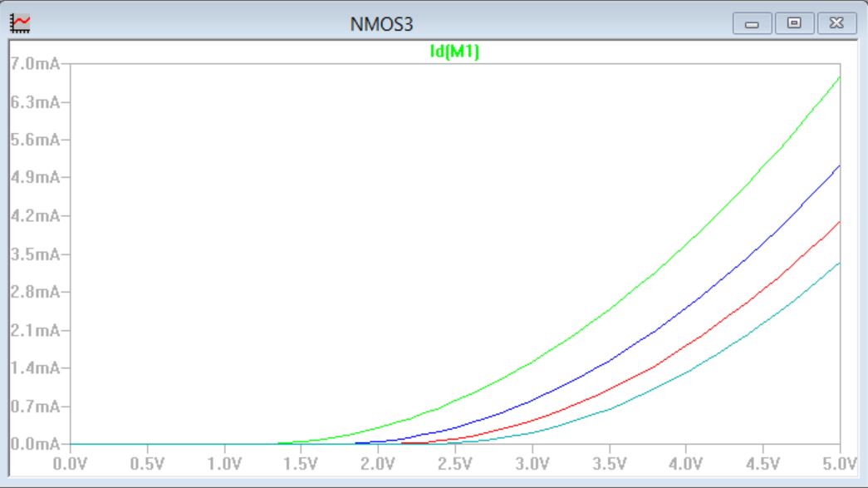The width and height of the screenshot is (868, 488).
Task: Click the end of the red curve at 5.0V
Action: [x=839, y=223]
